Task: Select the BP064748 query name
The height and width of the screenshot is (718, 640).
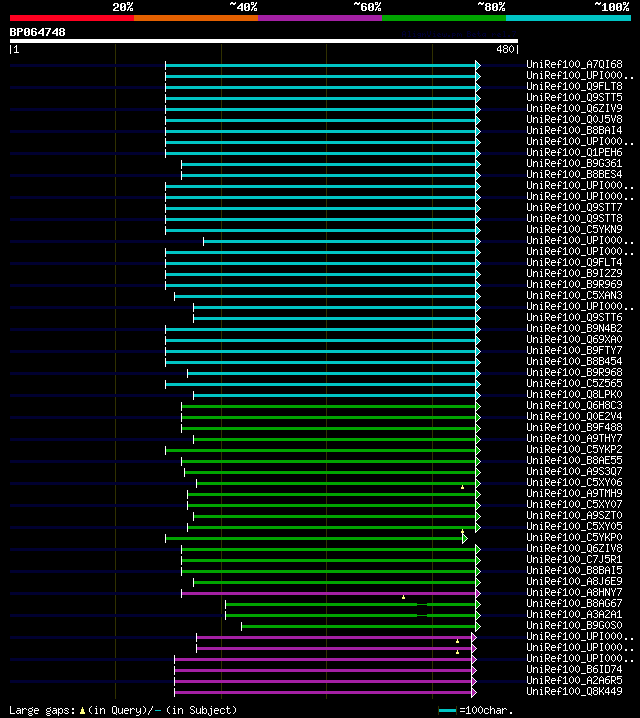Action: 38,32
